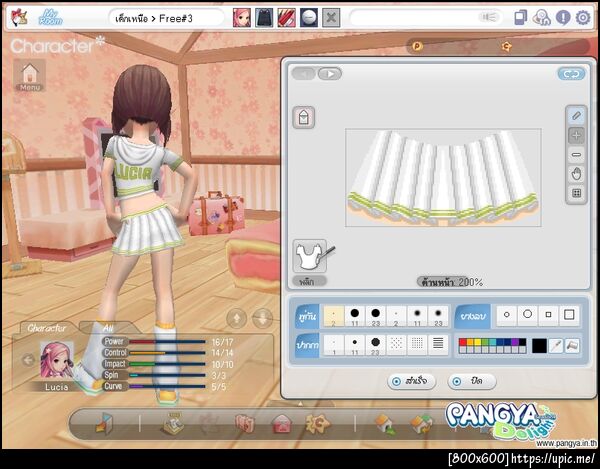Open the Menu house icon

[x=30, y=75]
